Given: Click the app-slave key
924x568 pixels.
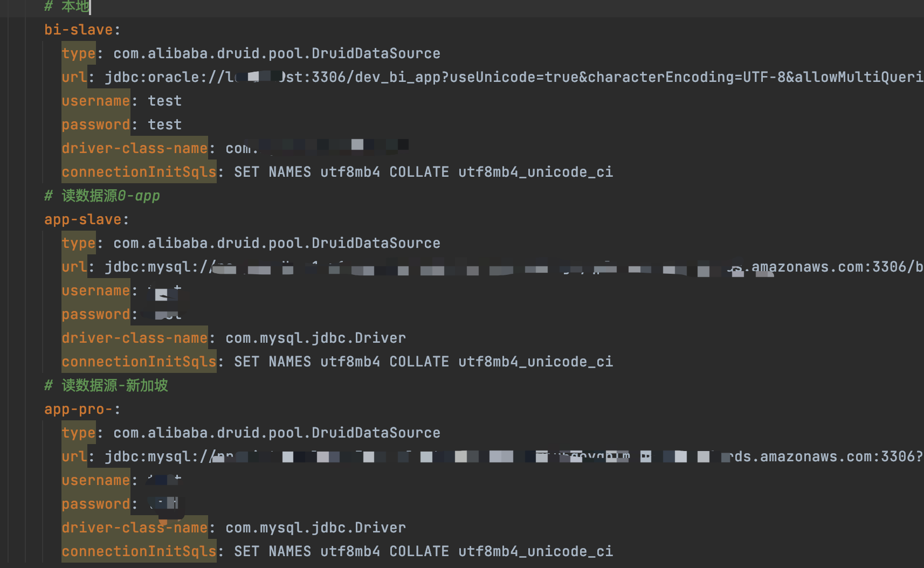Looking at the screenshot, I should [x=83, y=219].
